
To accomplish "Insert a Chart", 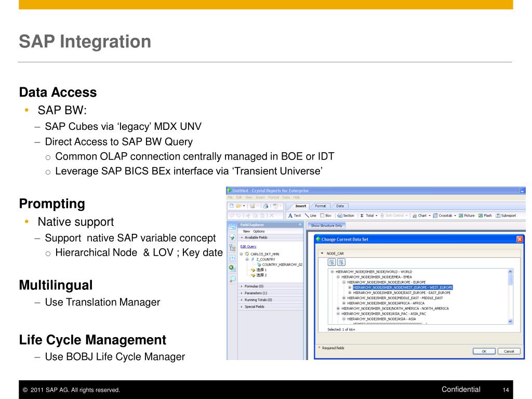I will coord(419,216).
